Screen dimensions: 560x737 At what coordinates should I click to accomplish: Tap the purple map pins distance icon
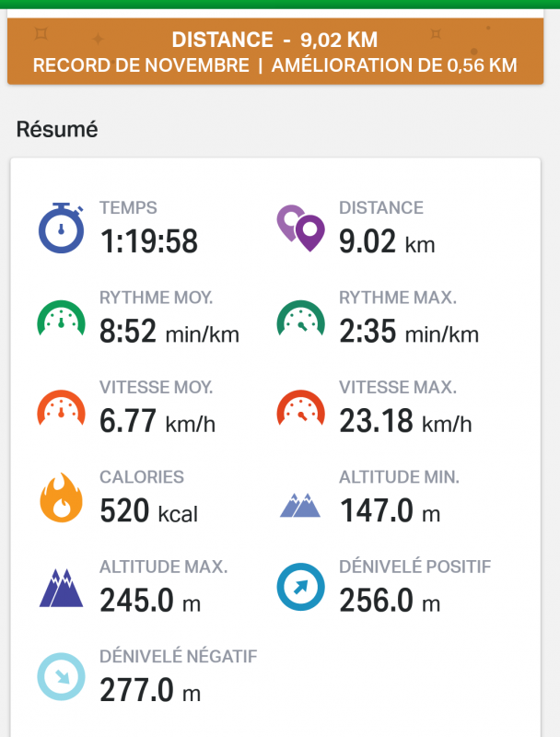click(300, 228)
